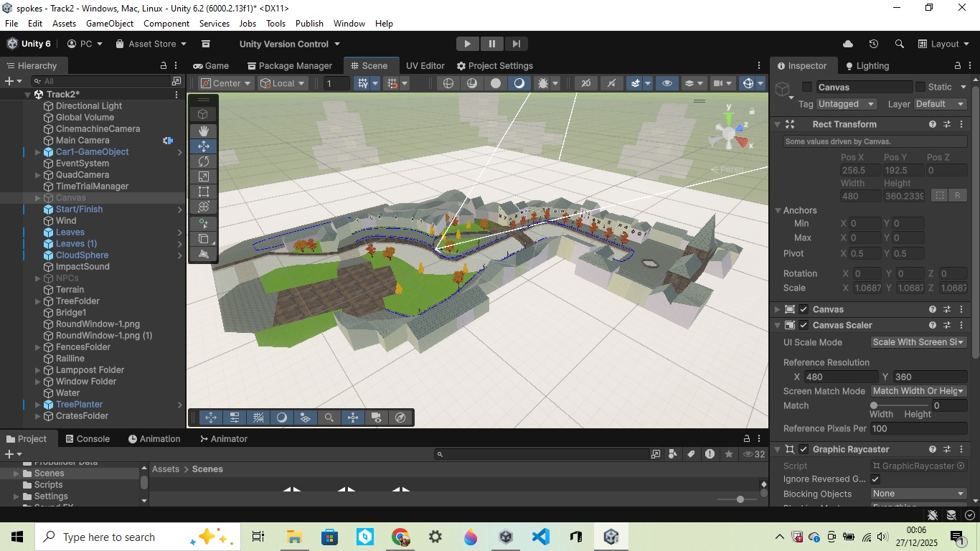Switch to the Console tab

[x=88, y=439]
